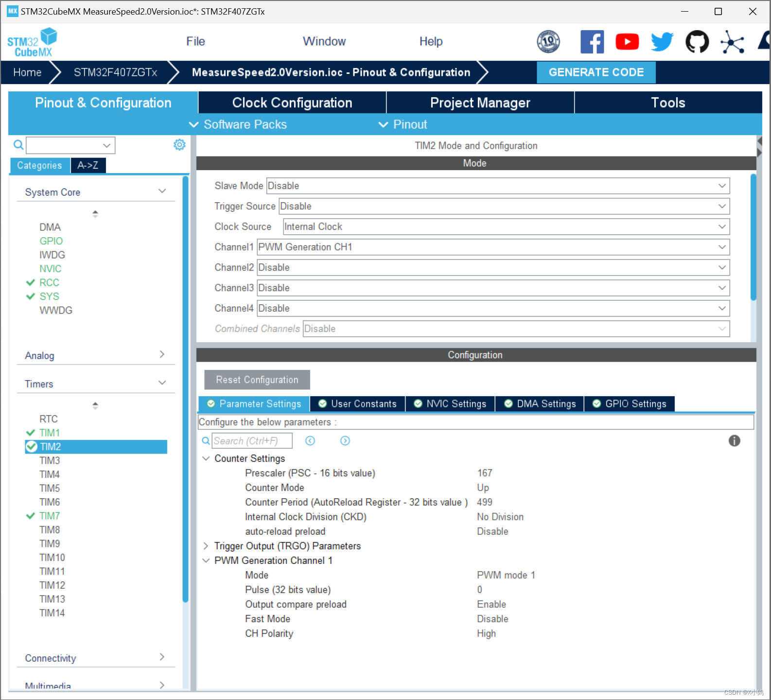Select Pinout & Configuration tab

[103, 103]
